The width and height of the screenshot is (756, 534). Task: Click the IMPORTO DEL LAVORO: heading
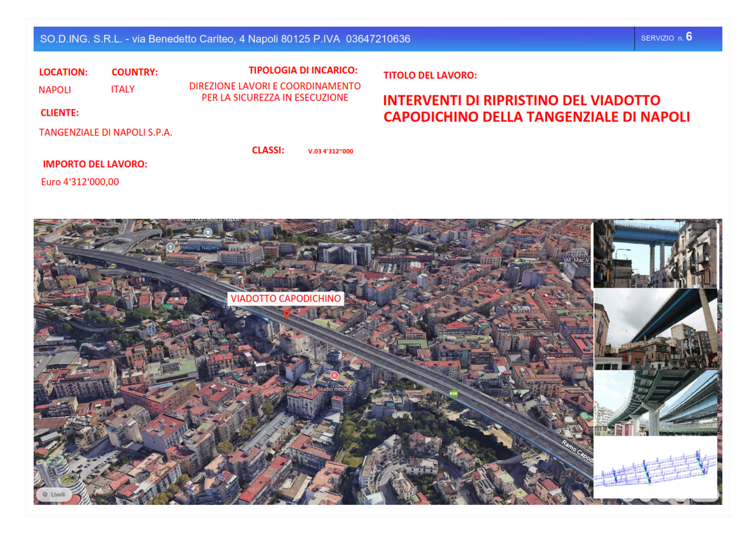[95, 164]
